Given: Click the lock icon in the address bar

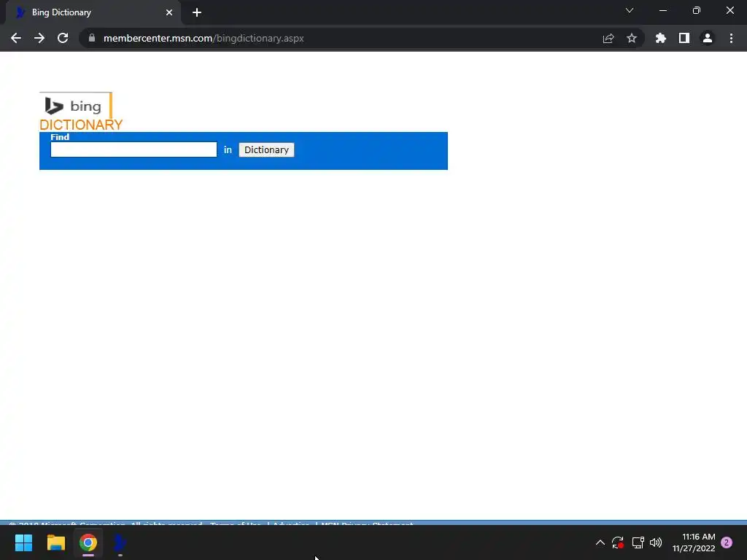Looking at the screenshot, I should 92,38.
